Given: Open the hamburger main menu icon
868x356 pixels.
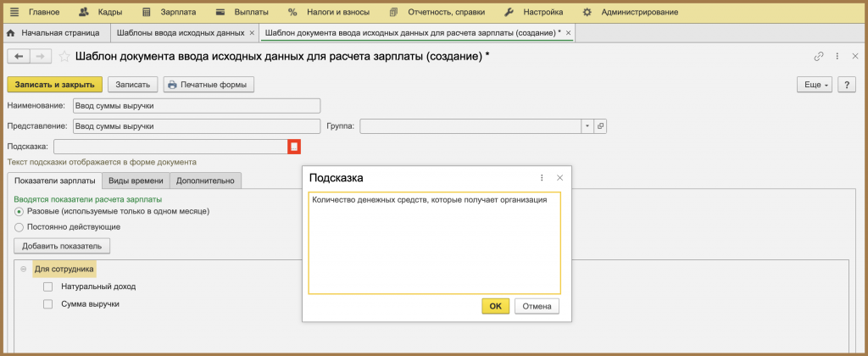Looking at the screenshot, I should 14,12.
